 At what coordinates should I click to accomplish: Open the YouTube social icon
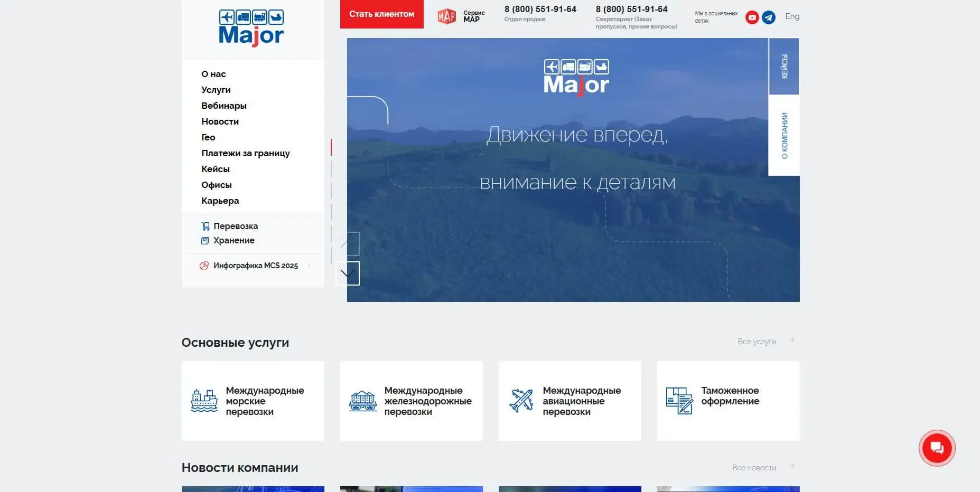pyautogui.click(x=752, y=17)
